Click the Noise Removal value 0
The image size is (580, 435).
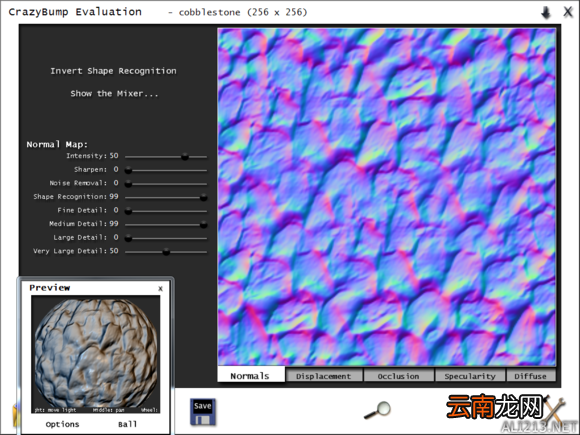pyautogui.click(x=116, y=183)
